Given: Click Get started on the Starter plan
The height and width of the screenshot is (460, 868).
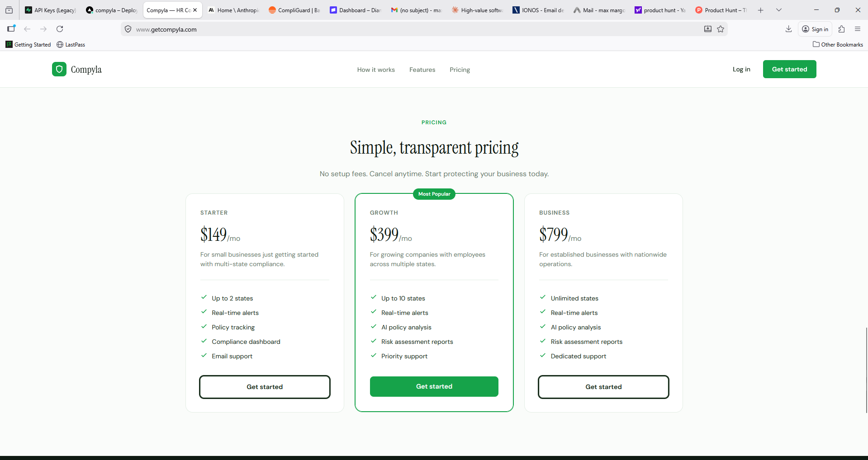Looking at the screenshot, I should point(265,387).
